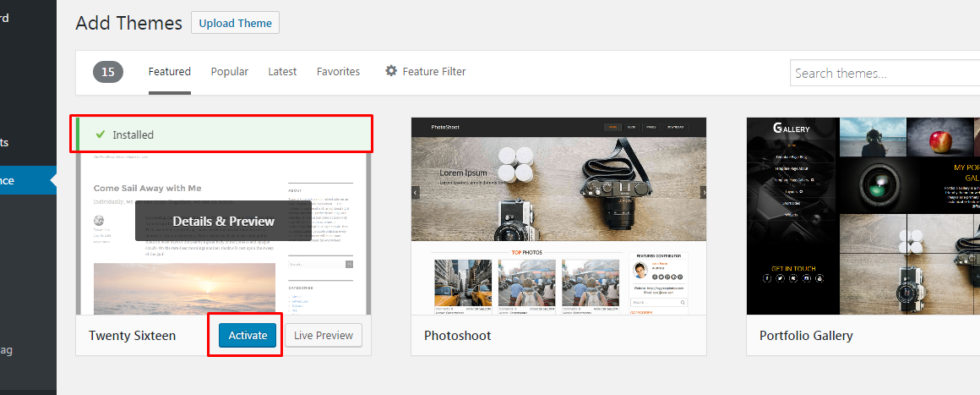The height and width of the screenshot is (395, 980).
Task: Select the Portfolio Gallery theme screenshot
Action: click(x=863, y=216)
